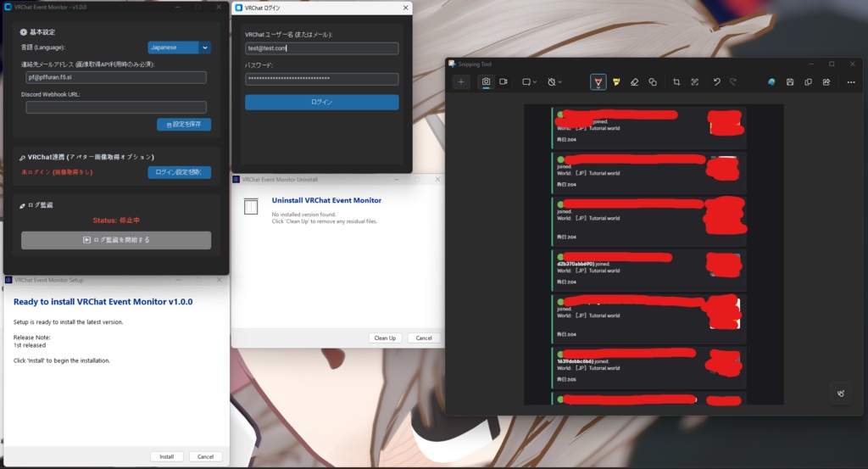Viewport: 868px width, 469px height.
Task: Close the VRChat Event Monitor v1.0.0 window
Action: (219, 7)
